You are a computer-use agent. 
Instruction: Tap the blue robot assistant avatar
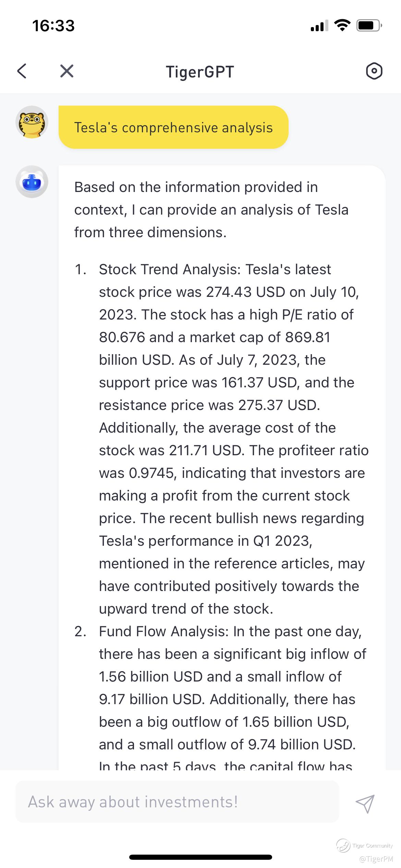(32, 182)
